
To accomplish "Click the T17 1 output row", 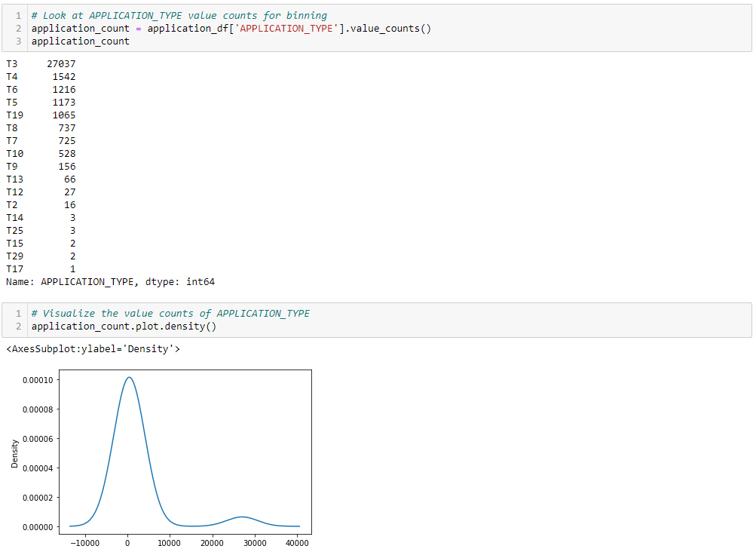I will [41, 268].
